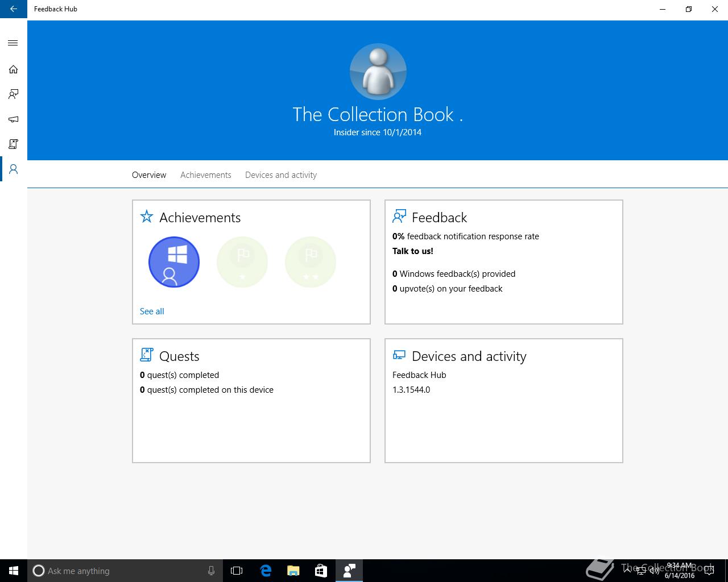The image size is (728, 582).
Task: Switch to the Achievements tab
Action: (206, 175)
